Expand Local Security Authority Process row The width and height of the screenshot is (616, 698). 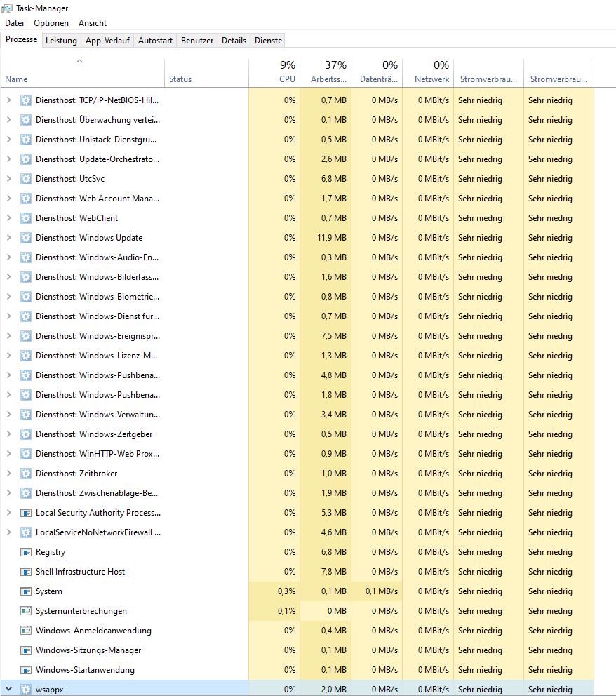8,513
